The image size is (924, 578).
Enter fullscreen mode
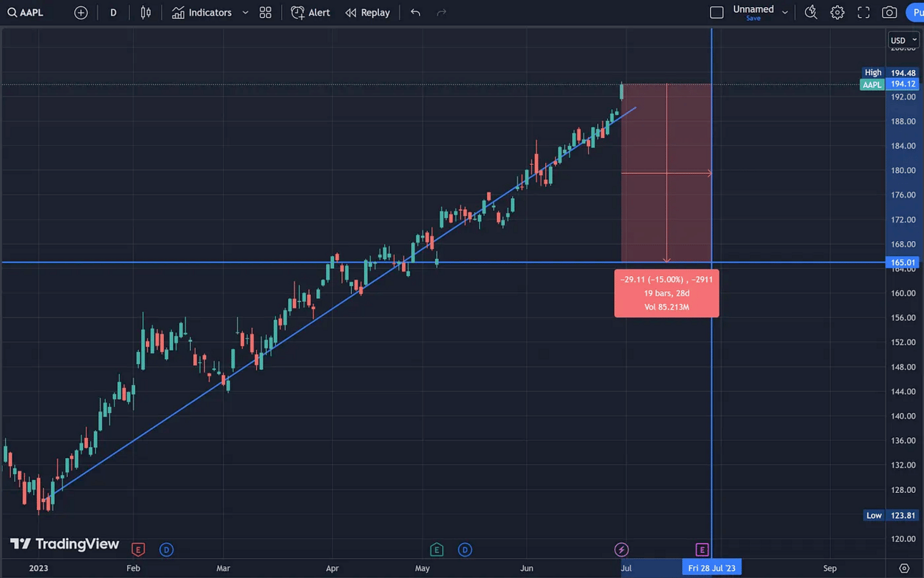click(x=863, y=13)
